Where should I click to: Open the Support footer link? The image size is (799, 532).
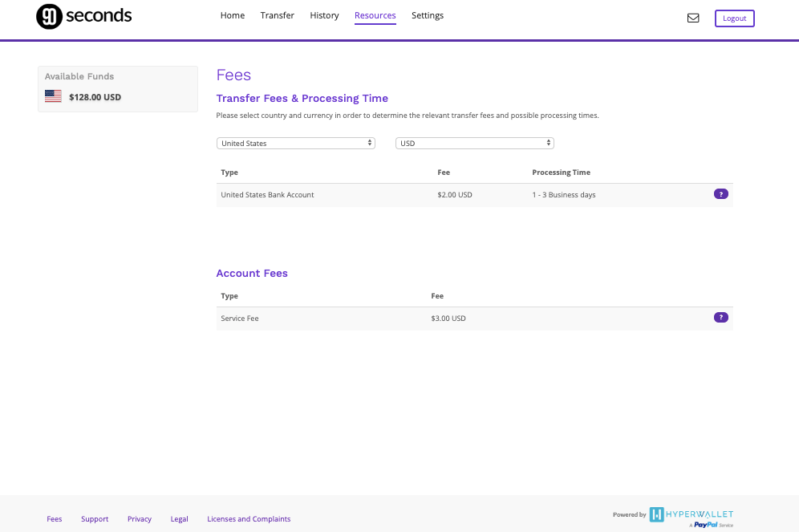click(95, 519)
